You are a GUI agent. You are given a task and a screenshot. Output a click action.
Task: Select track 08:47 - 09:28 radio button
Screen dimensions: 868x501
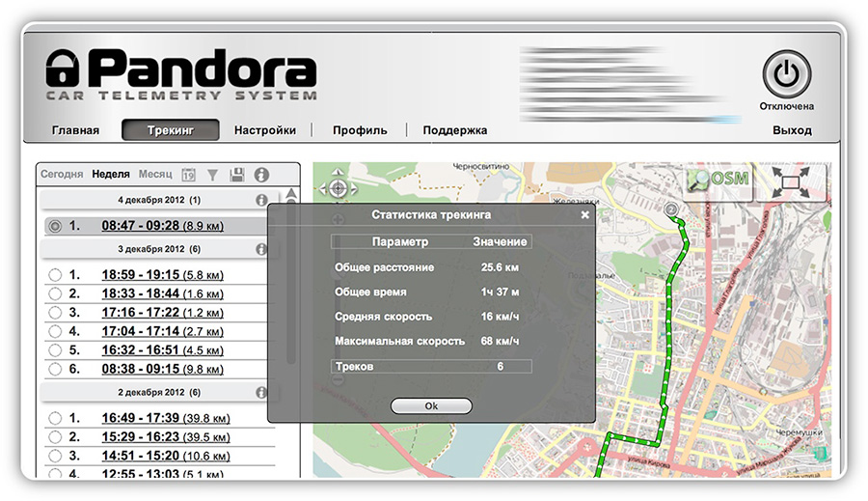(x=55, y=226)
